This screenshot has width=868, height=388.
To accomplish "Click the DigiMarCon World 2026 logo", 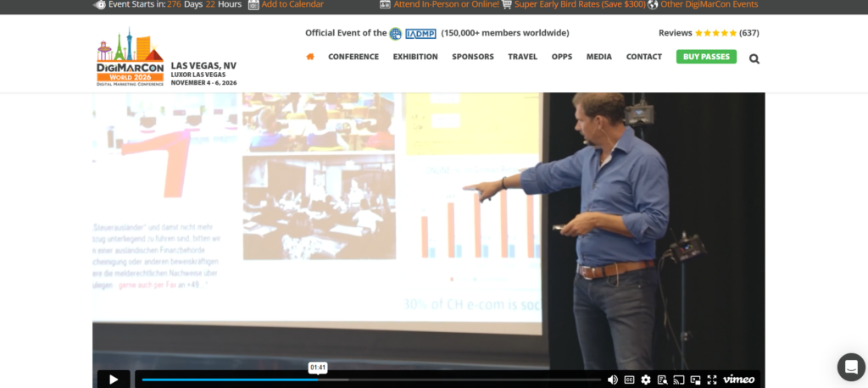I will click(x=130, y=57).
